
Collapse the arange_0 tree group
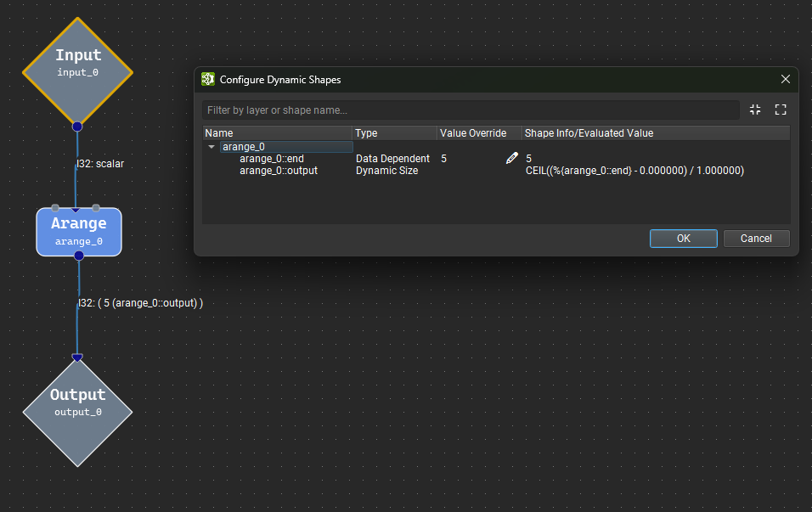(x=211, y=147)
